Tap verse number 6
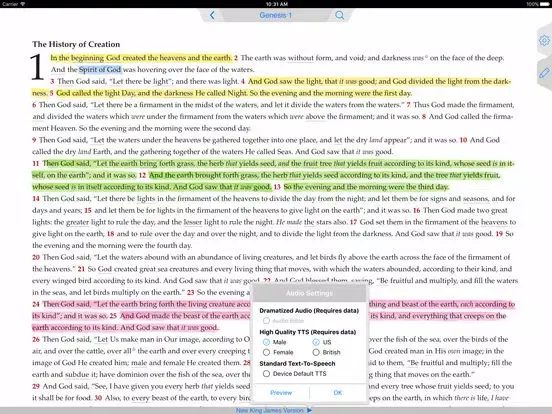Image resolution: width=552 pixels, height=414 pixels. click(34, 105)
